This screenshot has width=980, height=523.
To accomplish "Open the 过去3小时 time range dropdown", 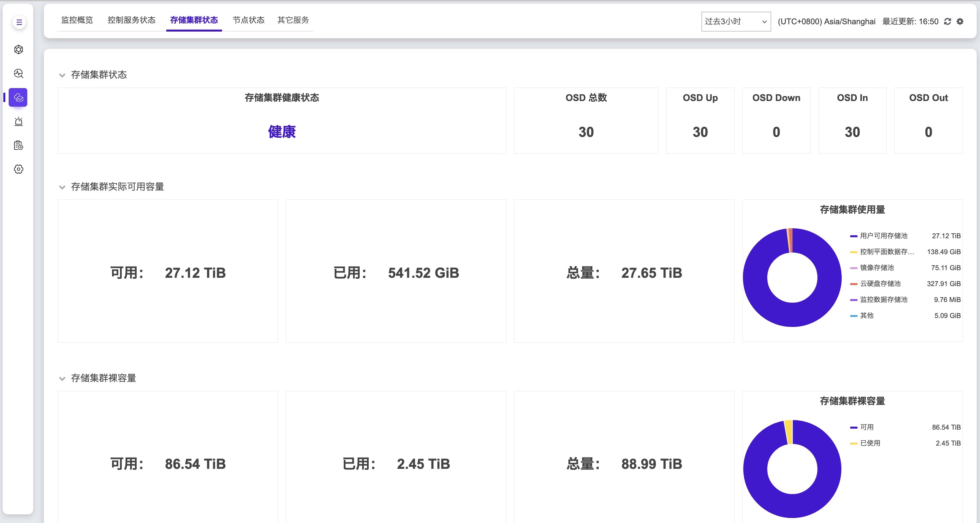I will (736, 22).
